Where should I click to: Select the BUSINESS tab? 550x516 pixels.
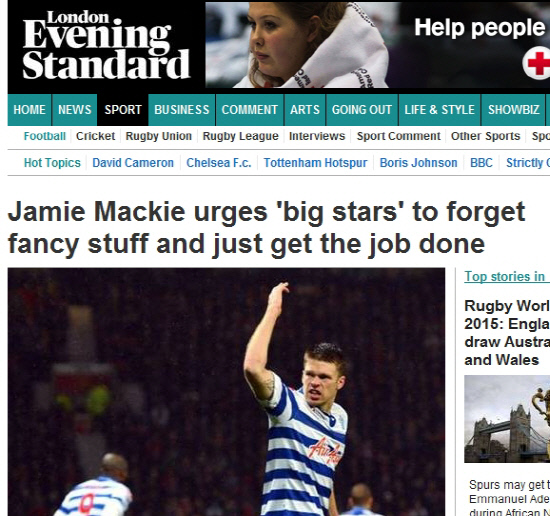pyautogui.click(x=182, y=110)
